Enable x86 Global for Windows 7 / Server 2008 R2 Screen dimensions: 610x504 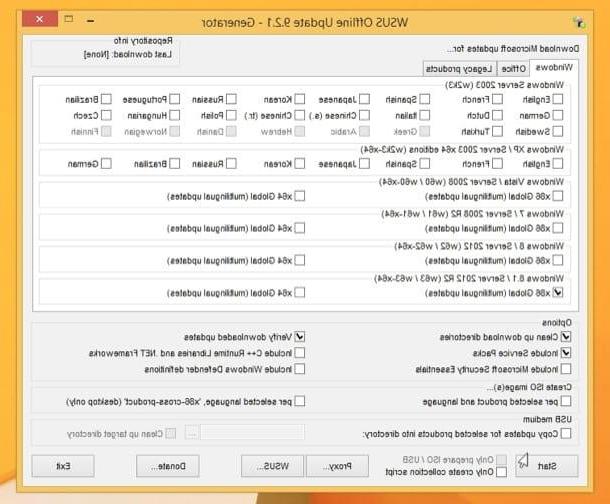point(557,228)
